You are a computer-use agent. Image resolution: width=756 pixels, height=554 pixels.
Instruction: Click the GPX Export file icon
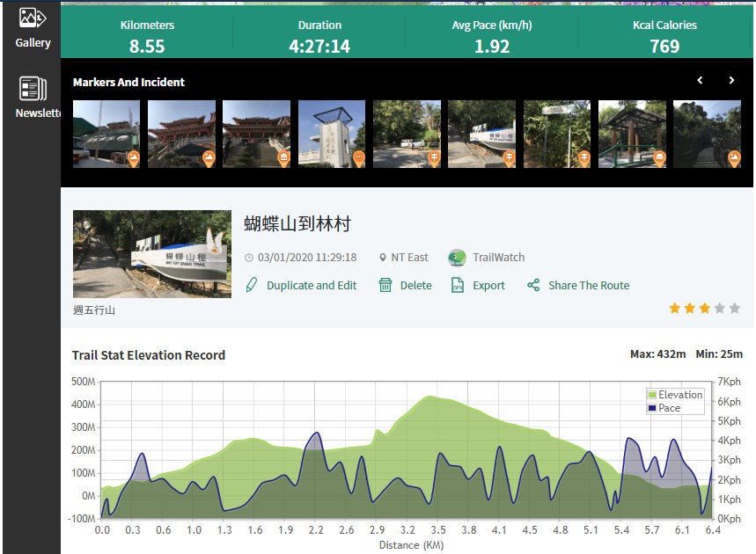click(457, 285)
